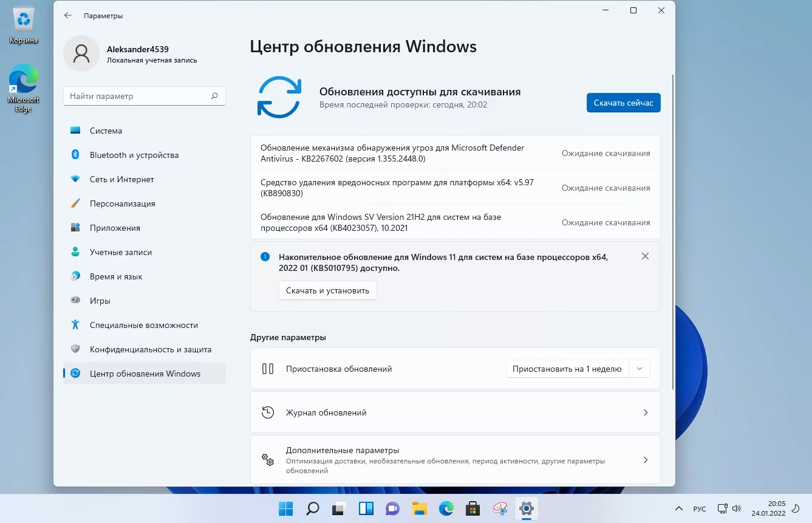Click the volume icon in system tray

pyautogui.click(x=737, y=508)
